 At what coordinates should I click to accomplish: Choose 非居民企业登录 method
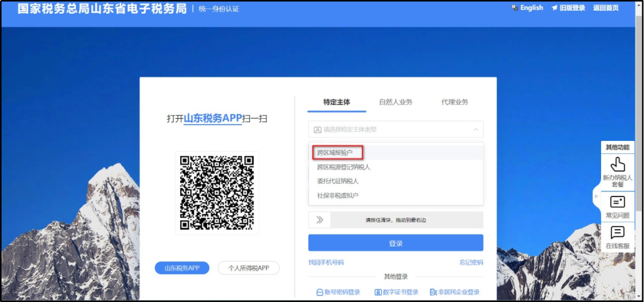pyautogui.click(x=459, y=292)
